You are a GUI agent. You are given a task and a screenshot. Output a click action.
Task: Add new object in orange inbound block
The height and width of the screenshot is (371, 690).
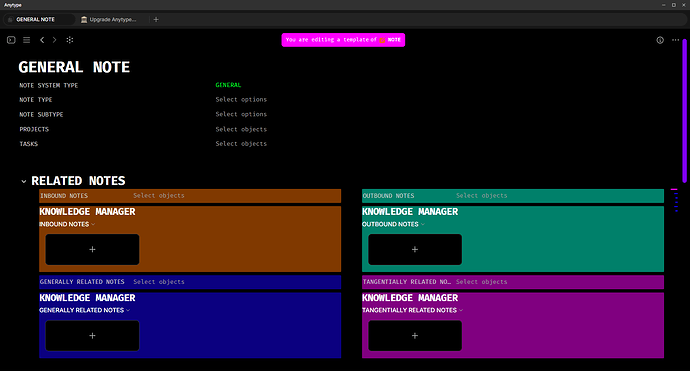coord(92,250)
